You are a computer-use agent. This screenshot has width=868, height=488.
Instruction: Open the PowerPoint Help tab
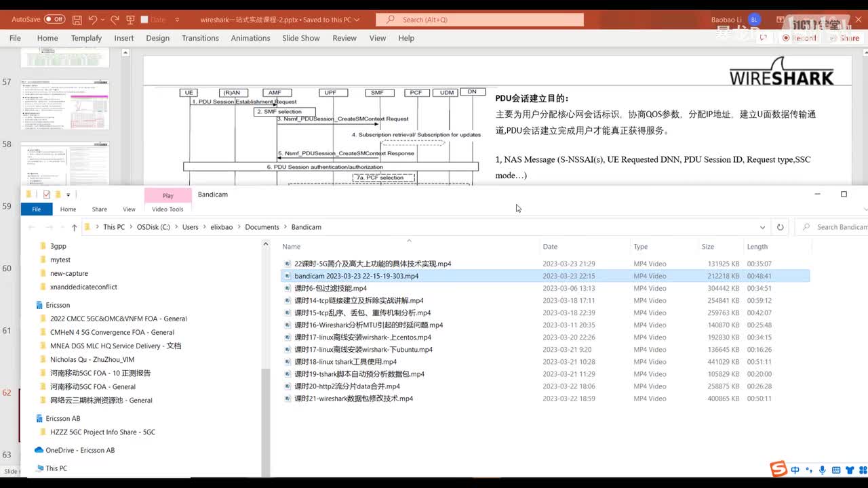pos(406,38)
